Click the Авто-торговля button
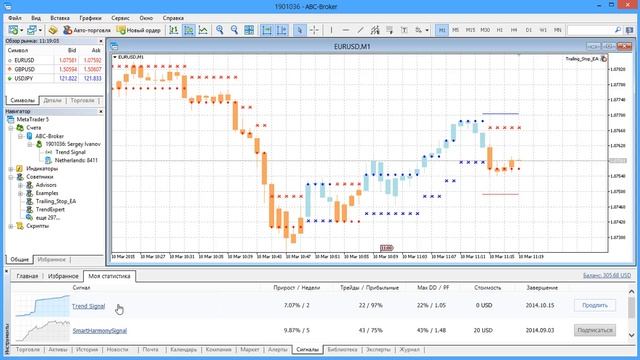The image size is (640, 360). tap(87, 30)
